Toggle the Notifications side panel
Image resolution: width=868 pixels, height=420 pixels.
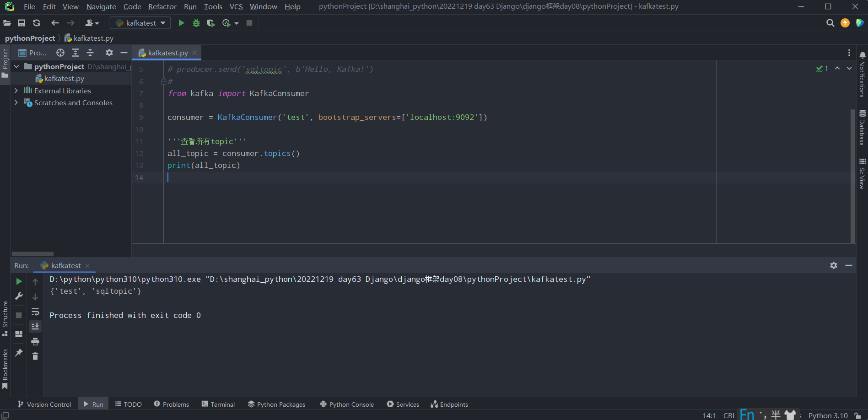point(862,74)
